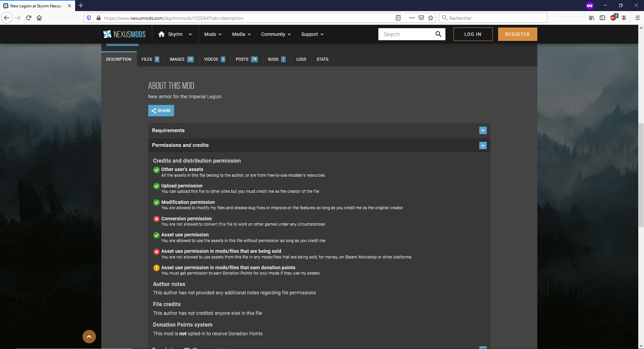Click the Nexus Mods logo
This screenshot has width=644, height=349.
(124, 34)
